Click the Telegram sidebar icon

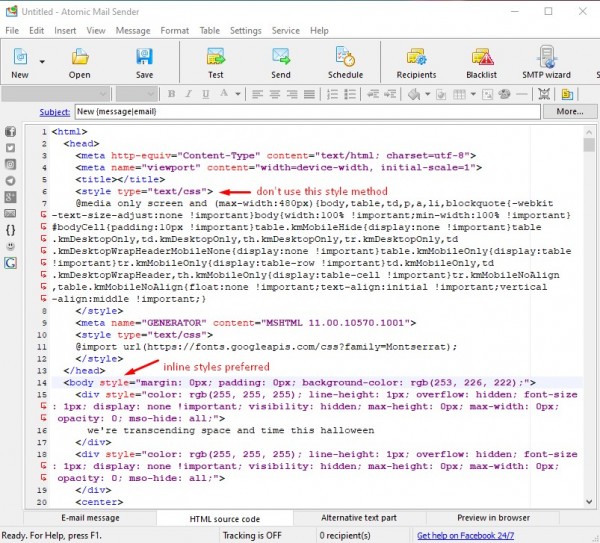click(10, 181)
